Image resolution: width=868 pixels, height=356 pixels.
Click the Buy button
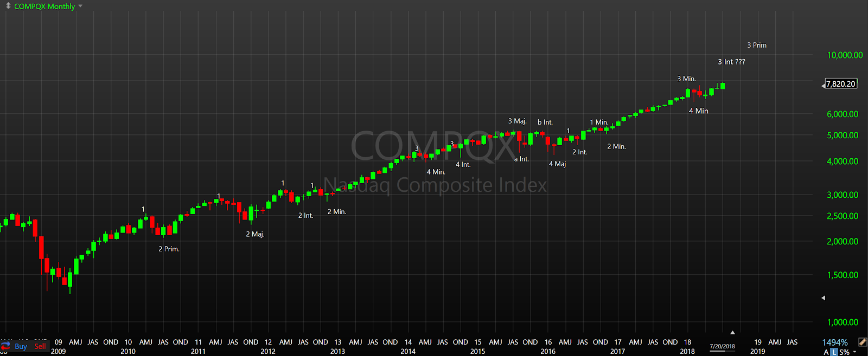(21, 346)
